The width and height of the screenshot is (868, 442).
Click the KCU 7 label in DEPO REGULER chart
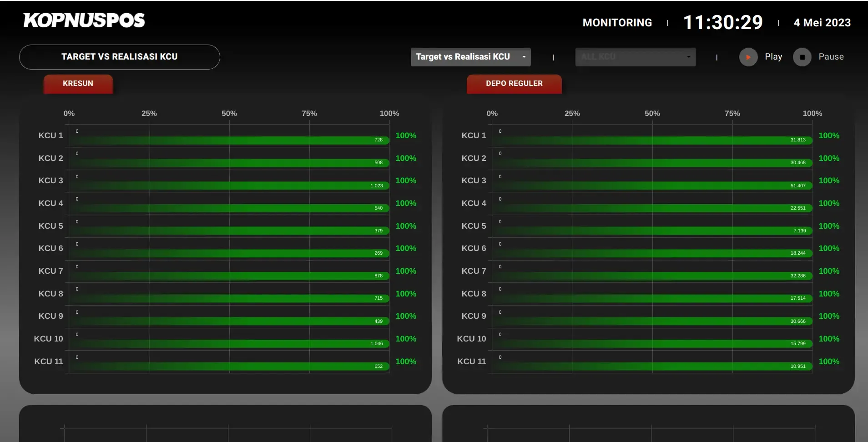474,271
